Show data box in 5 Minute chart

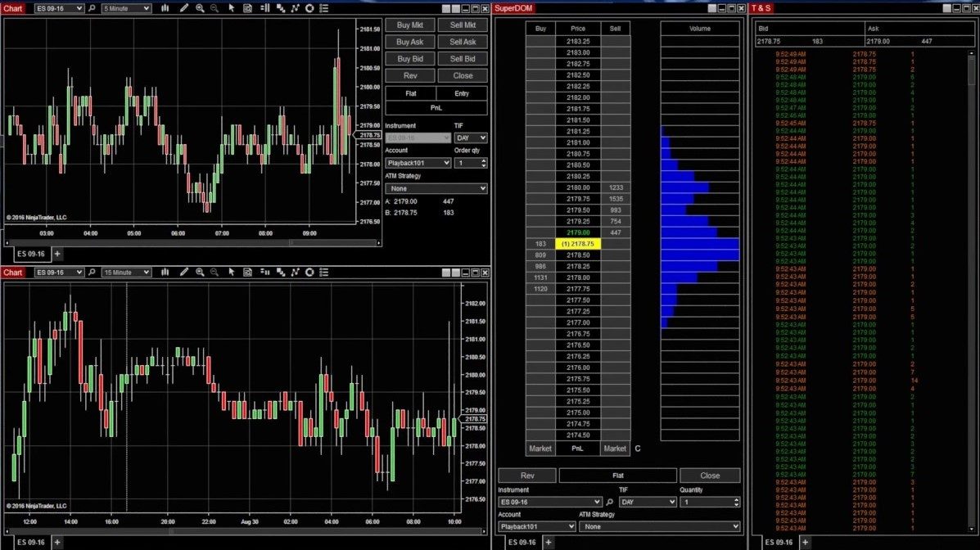[247, 9]
